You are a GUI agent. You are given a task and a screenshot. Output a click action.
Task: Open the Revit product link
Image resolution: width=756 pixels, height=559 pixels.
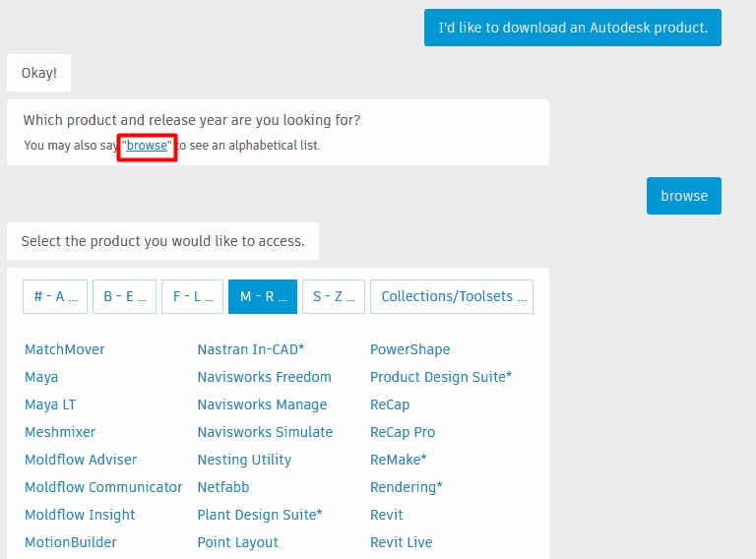386,515
